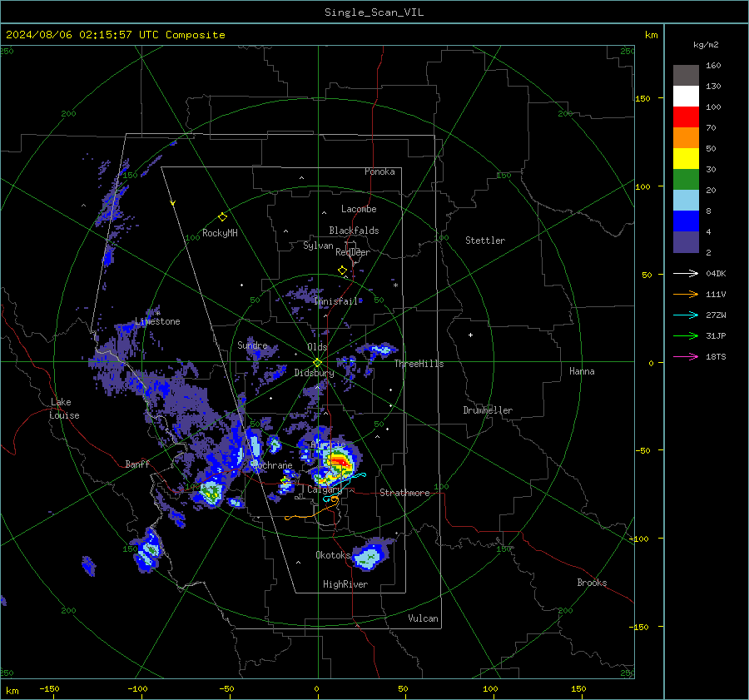749x700 pixels.
Task: Click the asterisk marker south of Stettler
Action: coord(395,285)
